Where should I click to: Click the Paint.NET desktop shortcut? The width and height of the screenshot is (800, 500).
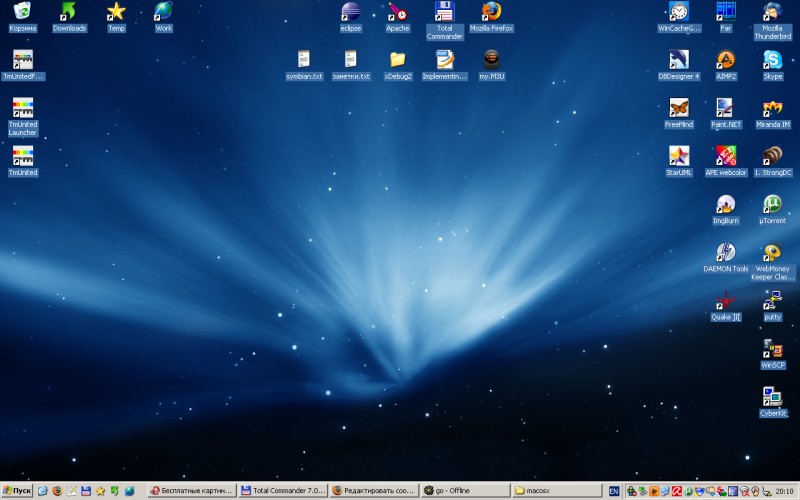pos(726,108)
